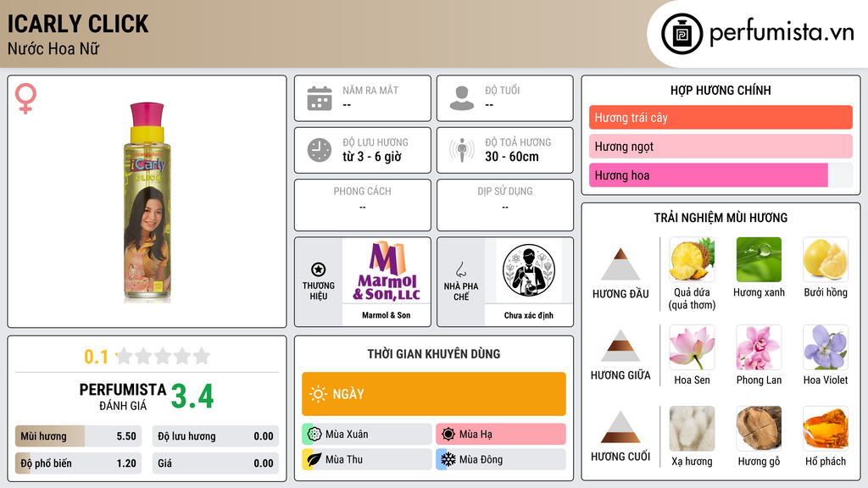The image size is (868, 488).
Task: Click the Mùa Hạ season label
Action: pyautogui.click(x=476, y=435)
